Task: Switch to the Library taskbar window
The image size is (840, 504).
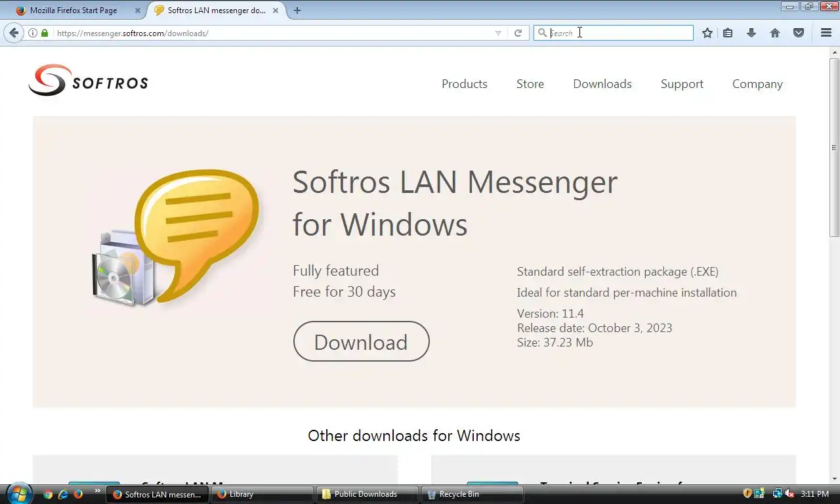Action: (262, 494)
